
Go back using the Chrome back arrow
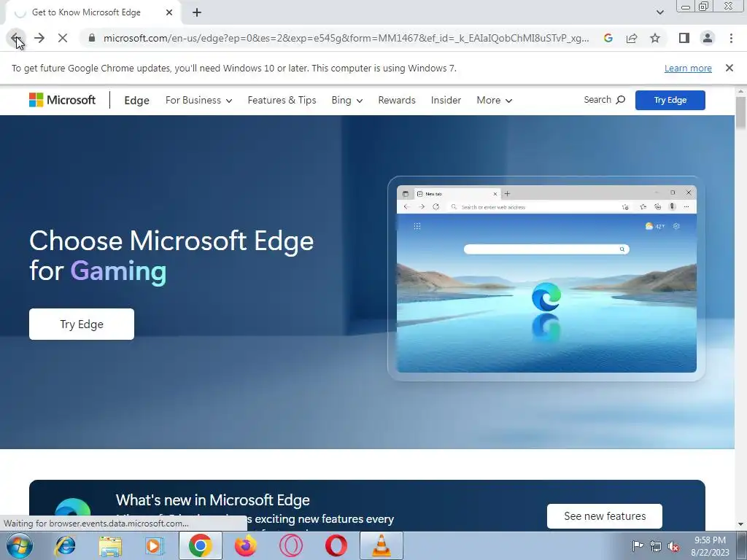(x=15, y=38)
